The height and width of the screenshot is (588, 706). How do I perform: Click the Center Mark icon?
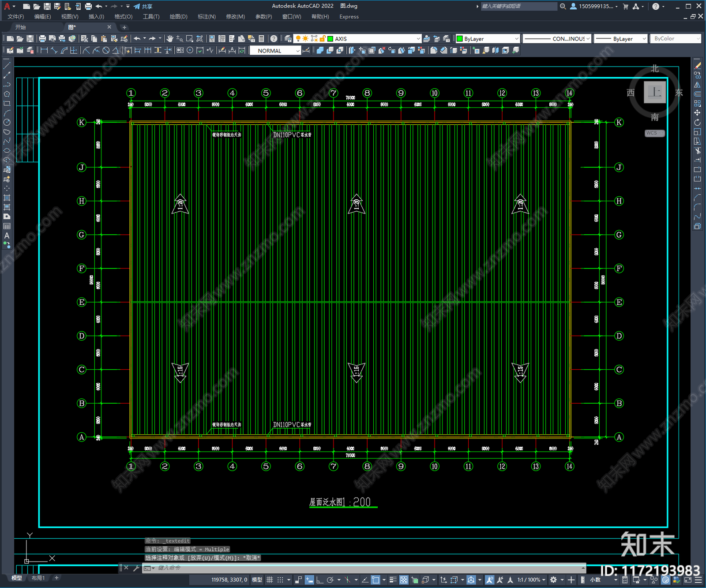click(x=190, y=50)
